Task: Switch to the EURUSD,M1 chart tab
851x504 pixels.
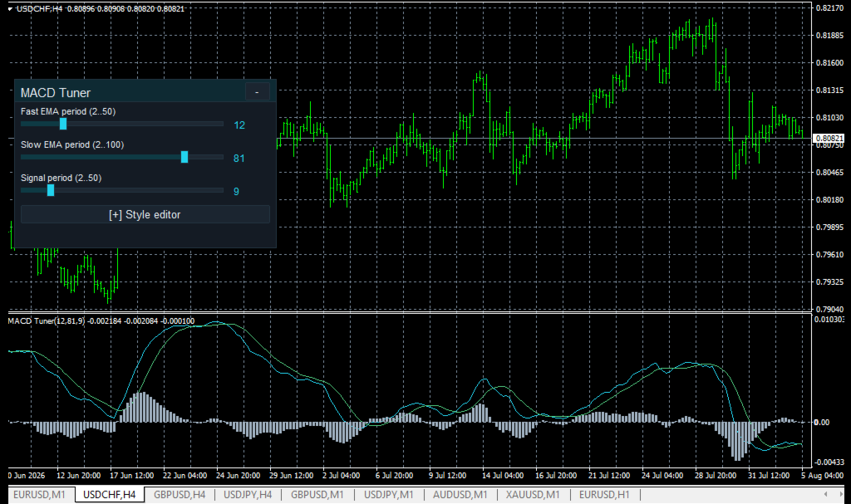Action: tap(39, 495)
